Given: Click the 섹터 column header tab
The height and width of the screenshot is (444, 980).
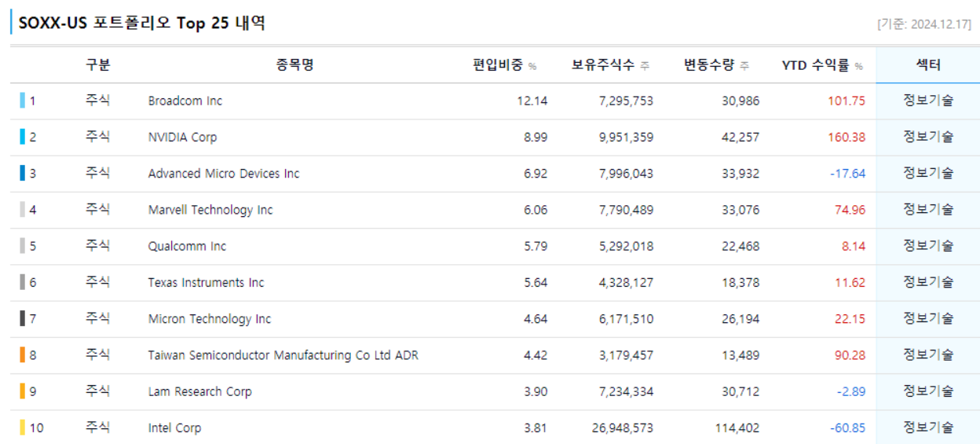Looking at the screenshot, I should pyautogui.click(x=927, y=65).
